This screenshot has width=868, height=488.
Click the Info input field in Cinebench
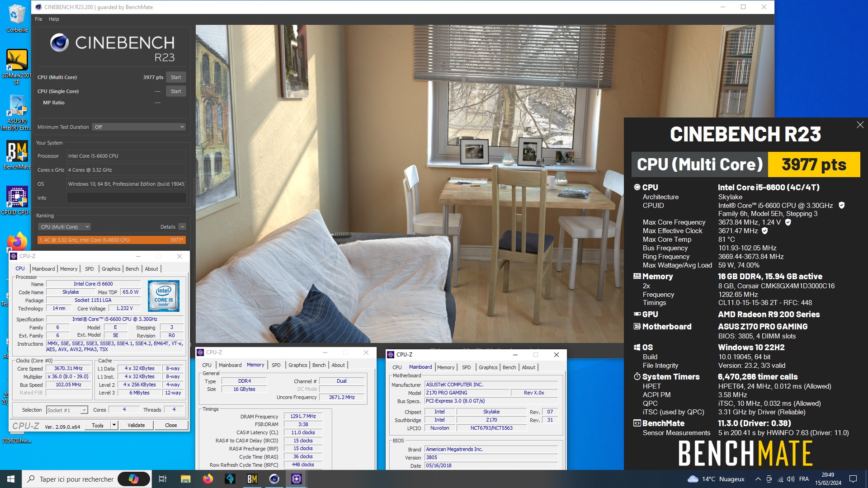tap(126, 198)
